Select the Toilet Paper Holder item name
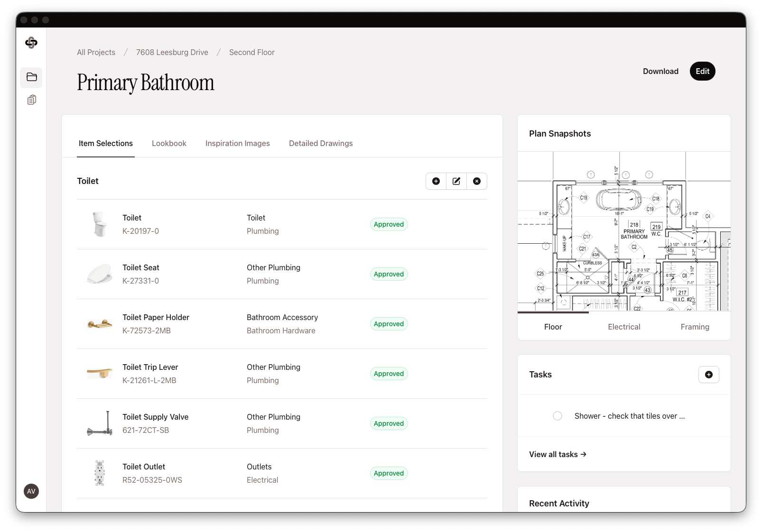Viewport: 762px width, 532px height. click(x=156, y=317)
